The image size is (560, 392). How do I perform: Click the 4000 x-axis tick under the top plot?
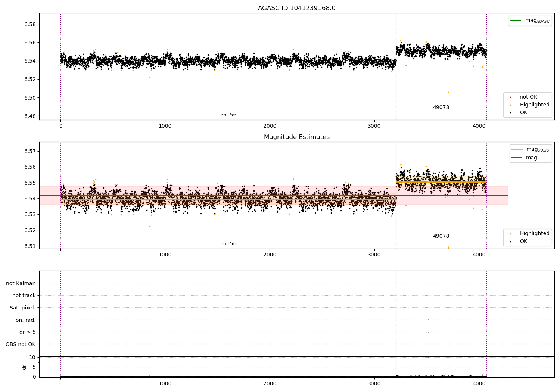(479, 126)
